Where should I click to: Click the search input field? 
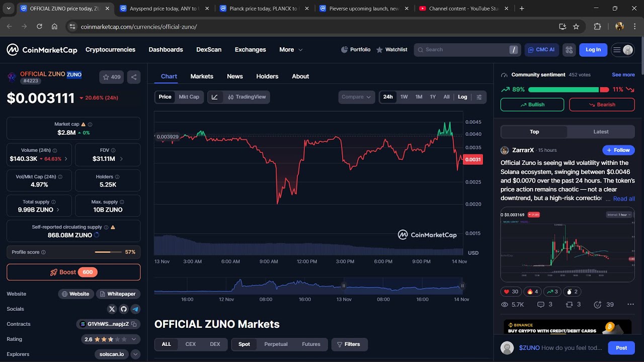pos(467,50)
